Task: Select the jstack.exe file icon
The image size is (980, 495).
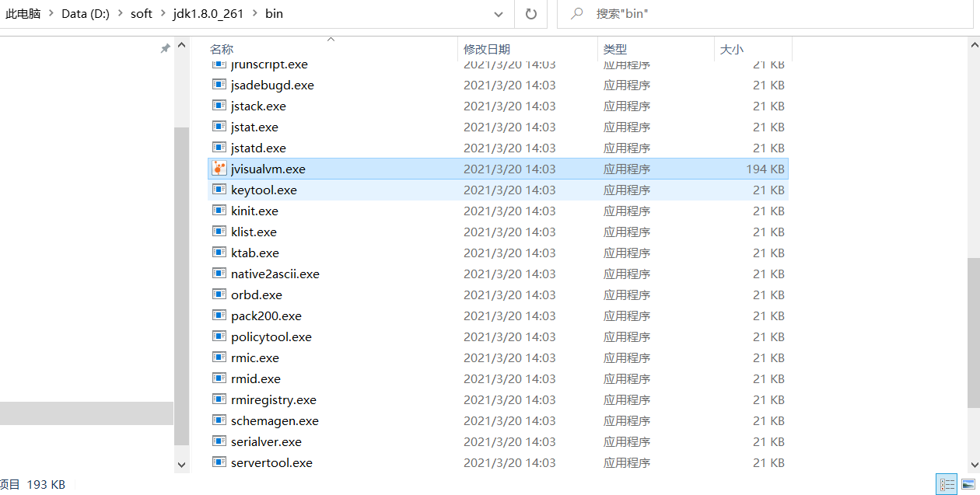Action: [219, 105]
